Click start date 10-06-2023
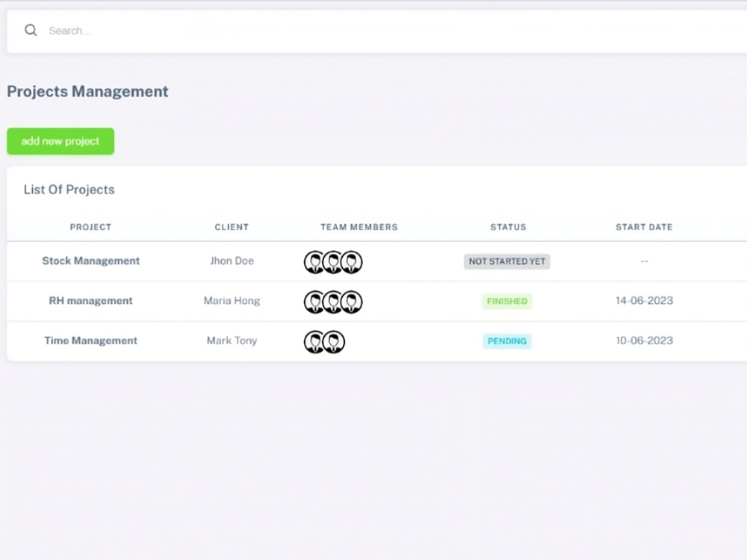Screen dimensions: 747x560 (645, 341)
